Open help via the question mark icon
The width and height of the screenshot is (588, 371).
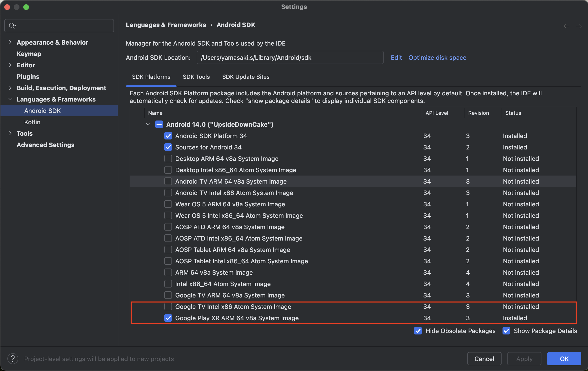13,359
